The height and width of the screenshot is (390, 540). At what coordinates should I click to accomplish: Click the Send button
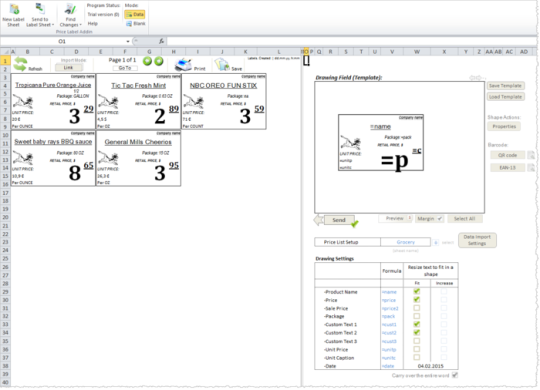tap(339, 220)
